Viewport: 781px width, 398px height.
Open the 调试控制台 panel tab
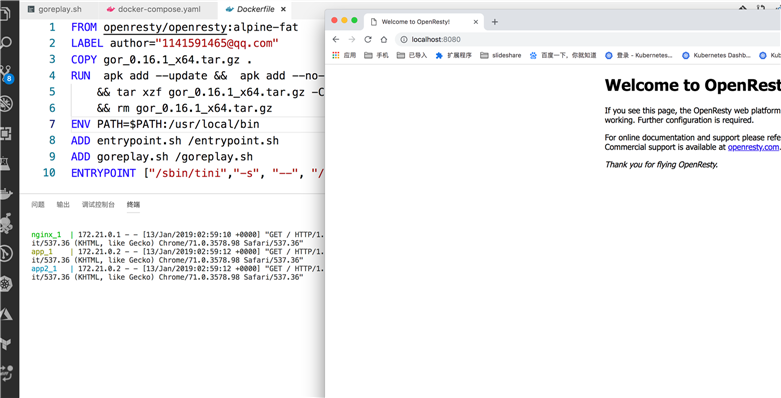98,204
